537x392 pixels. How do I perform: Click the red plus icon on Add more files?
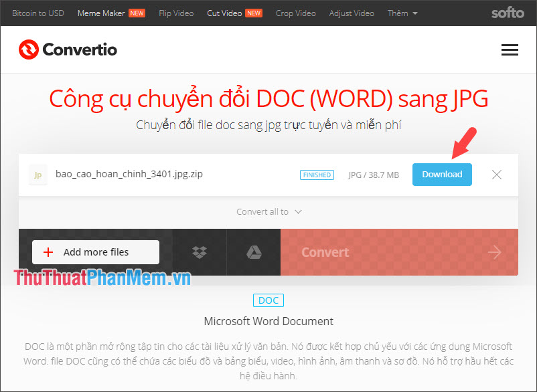pos(48,252)
